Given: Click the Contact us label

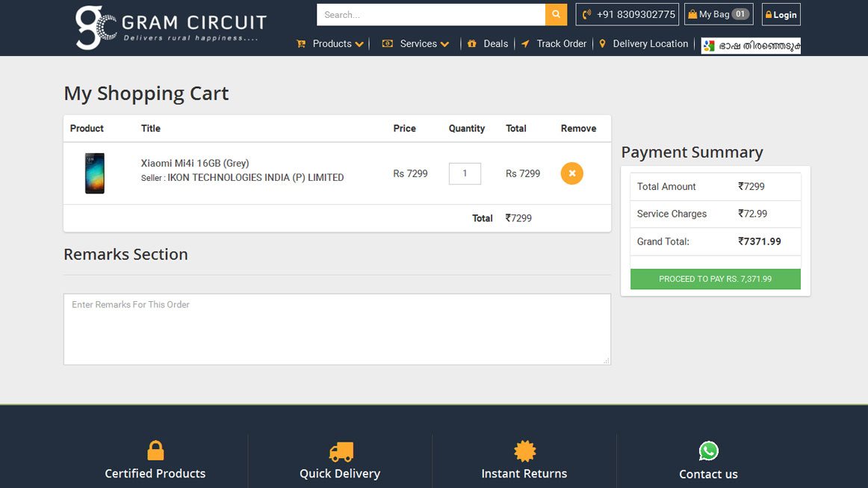Looking at the screenshot, I should pyautogui.click(x=709, y=474).
